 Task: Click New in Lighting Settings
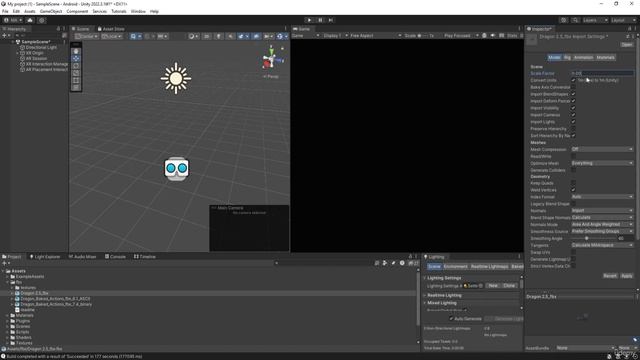click(x=493, y=286)
